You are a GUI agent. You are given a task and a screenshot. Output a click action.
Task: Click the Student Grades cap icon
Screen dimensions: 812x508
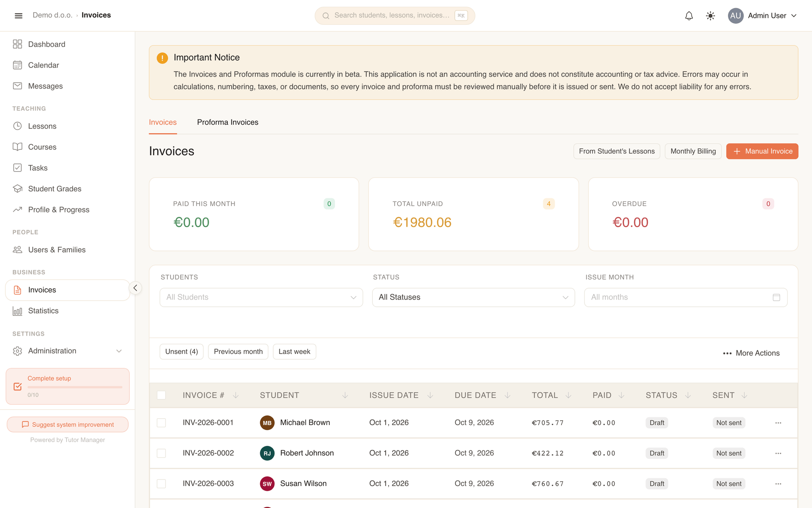pyautogui.click(x=17, y=189)
